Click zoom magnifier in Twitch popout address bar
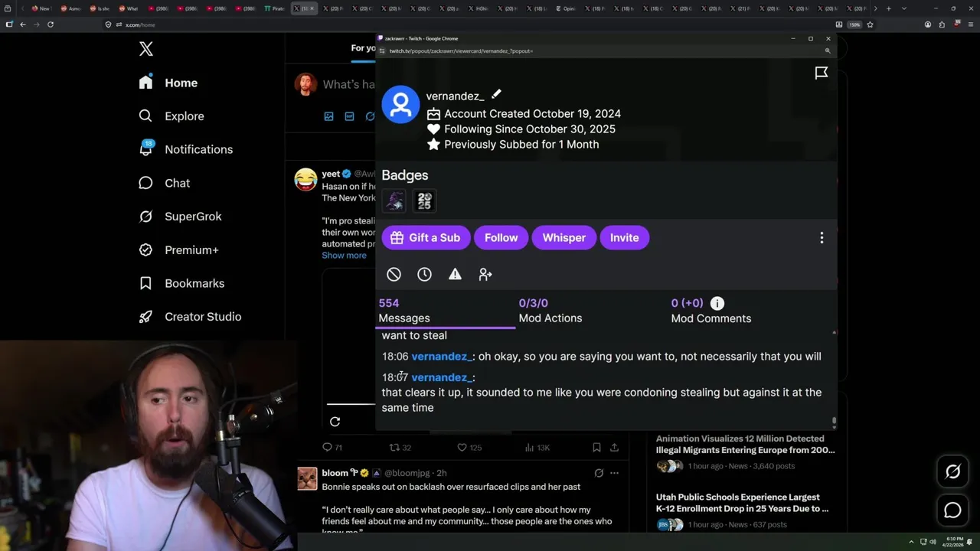Image resolution: width=980 pixels, height=551 pixels. point(828,51)
